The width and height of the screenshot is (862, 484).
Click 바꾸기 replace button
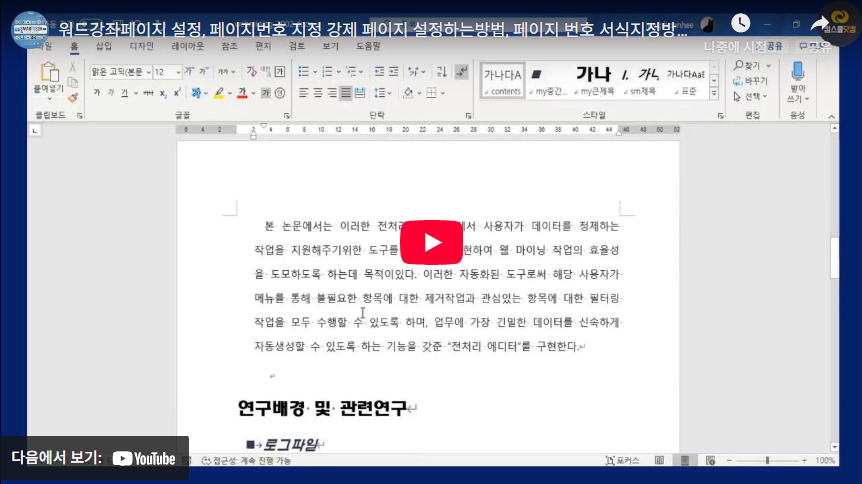(750, 81)
